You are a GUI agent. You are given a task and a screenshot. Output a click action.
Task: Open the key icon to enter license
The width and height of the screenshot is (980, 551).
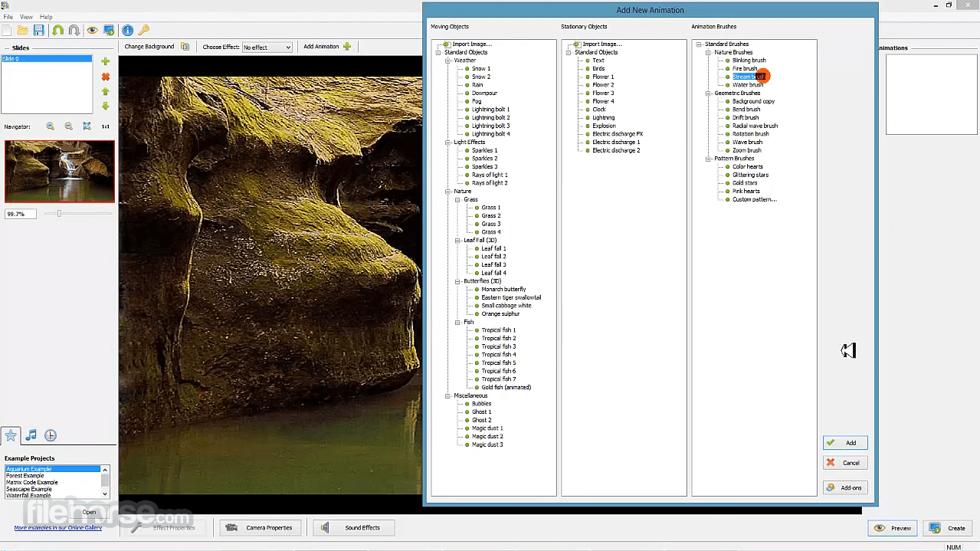pyautogui.click(x=145, y=30)
